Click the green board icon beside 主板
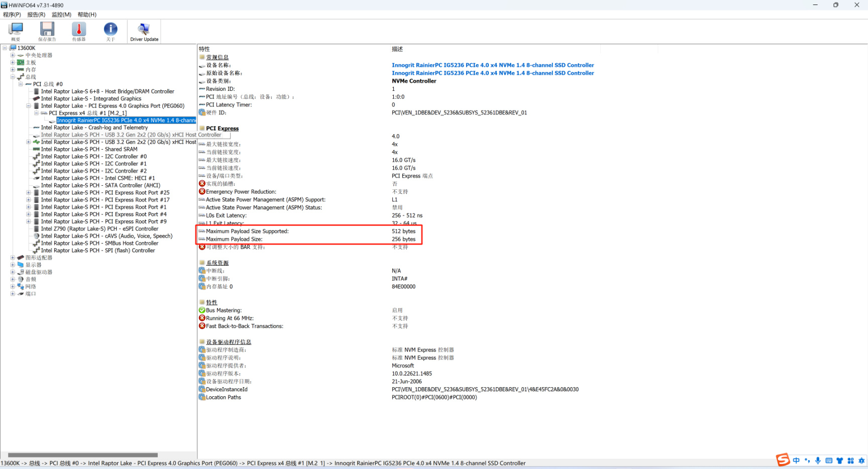The height and width of the screenshot is (469, 868). [21, 63]
